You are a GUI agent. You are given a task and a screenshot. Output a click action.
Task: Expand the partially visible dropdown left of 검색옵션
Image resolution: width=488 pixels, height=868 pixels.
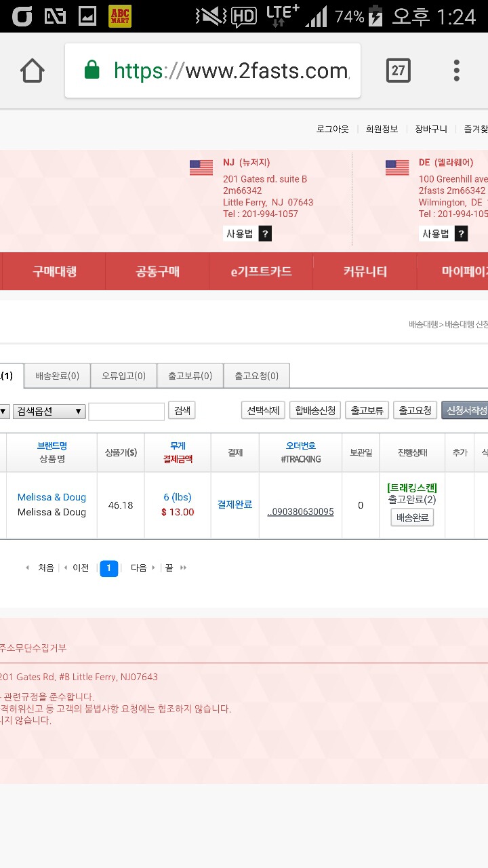[x=4, y=412]
